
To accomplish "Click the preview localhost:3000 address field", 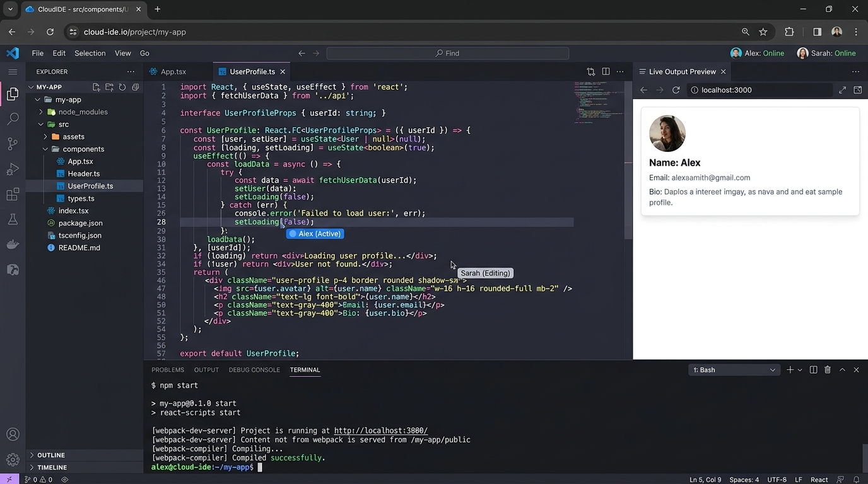I will 759,90.
